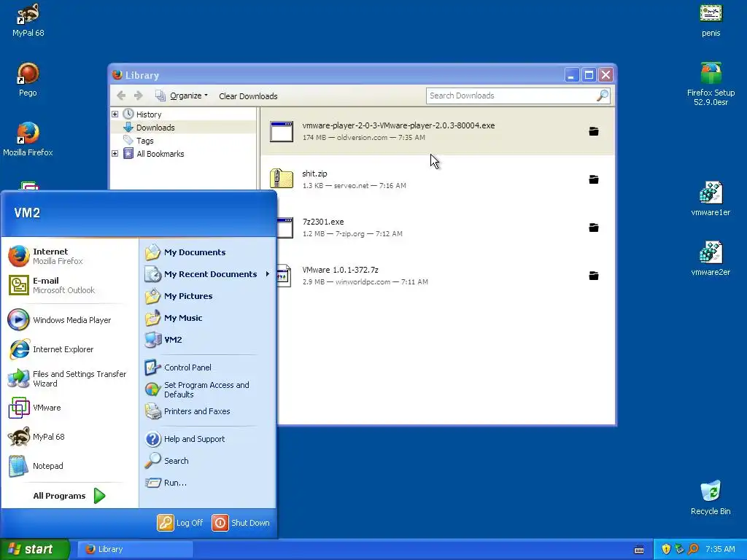747x560 pixels.
Task: Select the vmware1er registry file on desktop
Action: coord(711,198)
